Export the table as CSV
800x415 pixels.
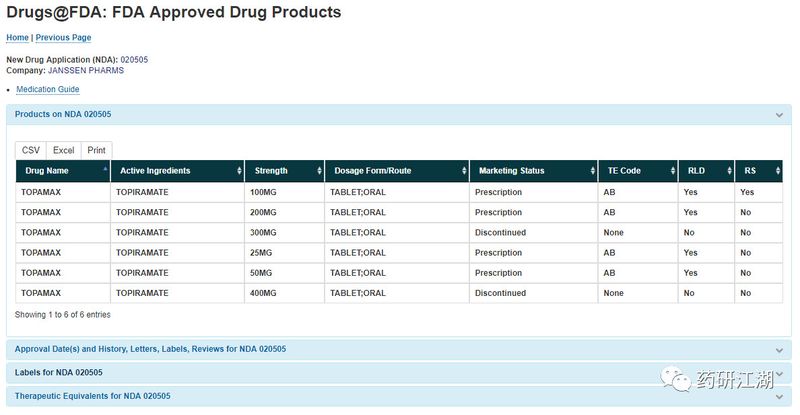point(31,150)
